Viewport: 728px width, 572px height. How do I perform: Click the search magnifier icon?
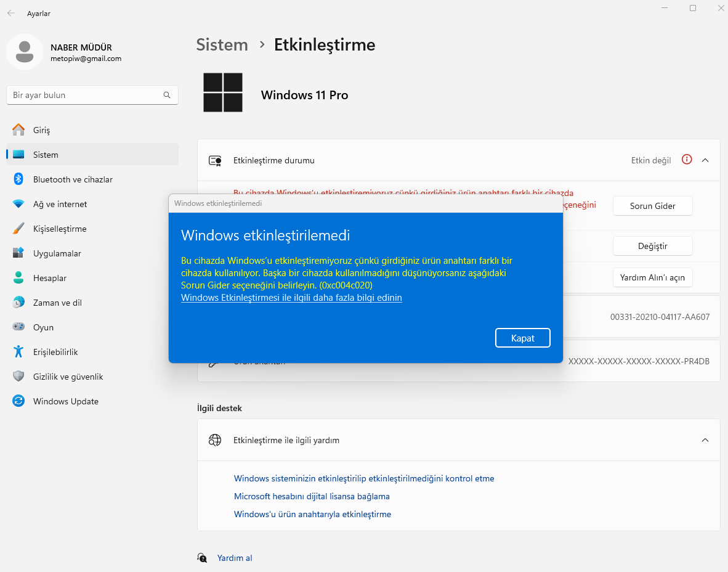click(167, 95)
